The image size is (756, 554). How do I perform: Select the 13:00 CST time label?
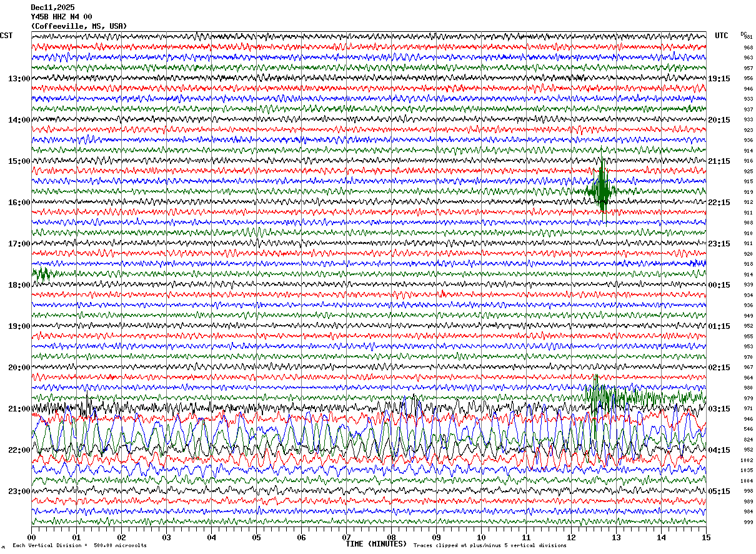(x=19, y=79)
